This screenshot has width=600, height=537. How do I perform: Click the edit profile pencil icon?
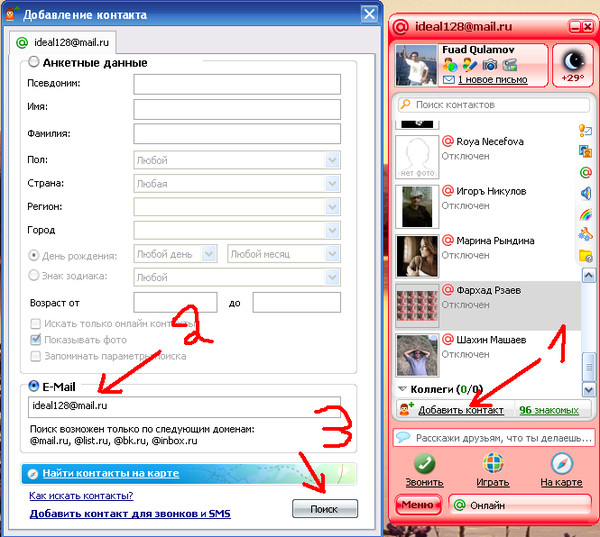click(x=469, y=65)
